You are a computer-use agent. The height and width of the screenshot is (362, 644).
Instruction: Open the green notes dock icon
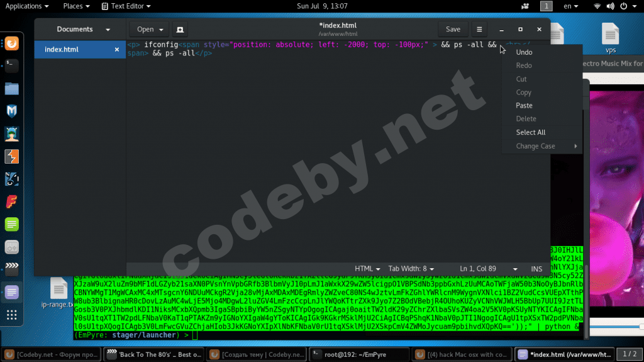11,224
